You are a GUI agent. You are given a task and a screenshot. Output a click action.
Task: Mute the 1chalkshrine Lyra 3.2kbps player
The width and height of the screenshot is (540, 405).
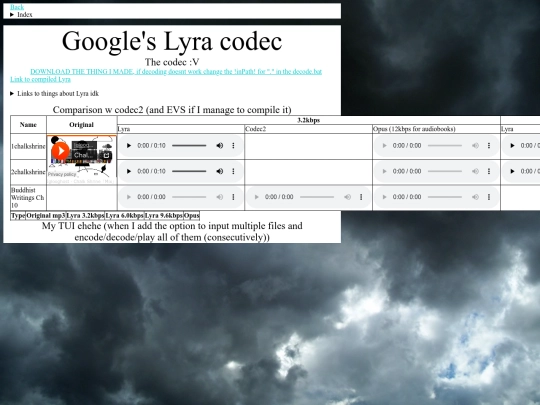tap(219, 146)
